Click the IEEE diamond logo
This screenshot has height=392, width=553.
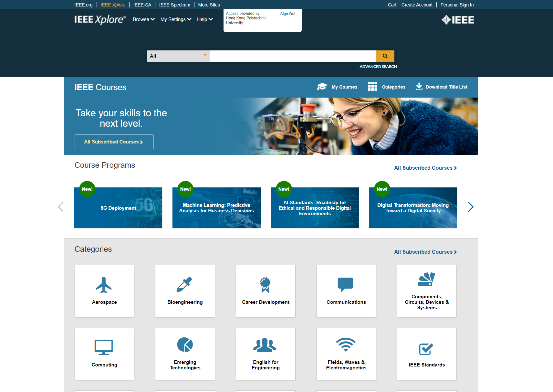458,20
